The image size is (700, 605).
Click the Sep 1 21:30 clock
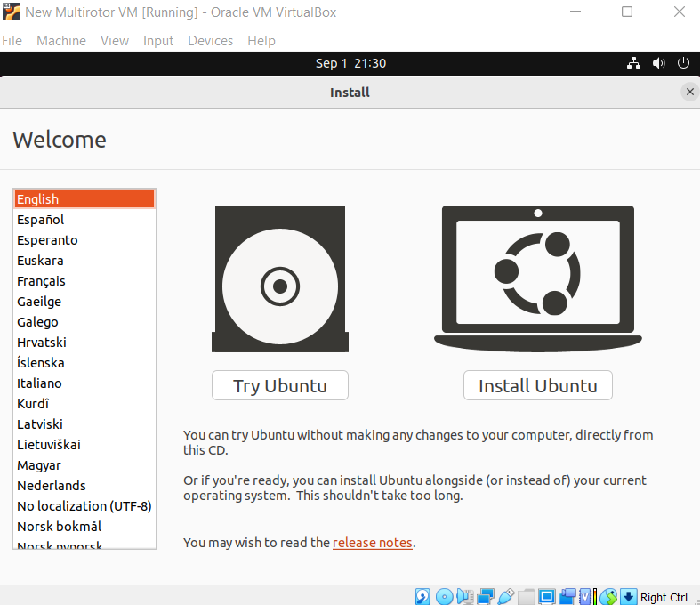(350, 63)
